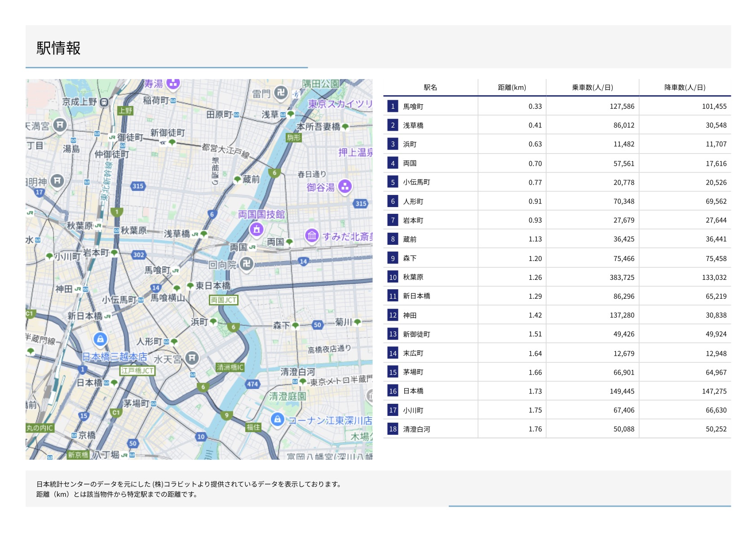Viewport: 756px width, 534px height.
Task: Click the 降車数(人/日) column header
Action: [x=685, y=88]
